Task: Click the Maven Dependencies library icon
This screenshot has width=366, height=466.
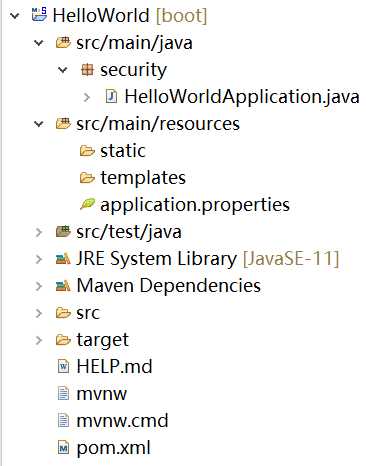Action: 63,285
